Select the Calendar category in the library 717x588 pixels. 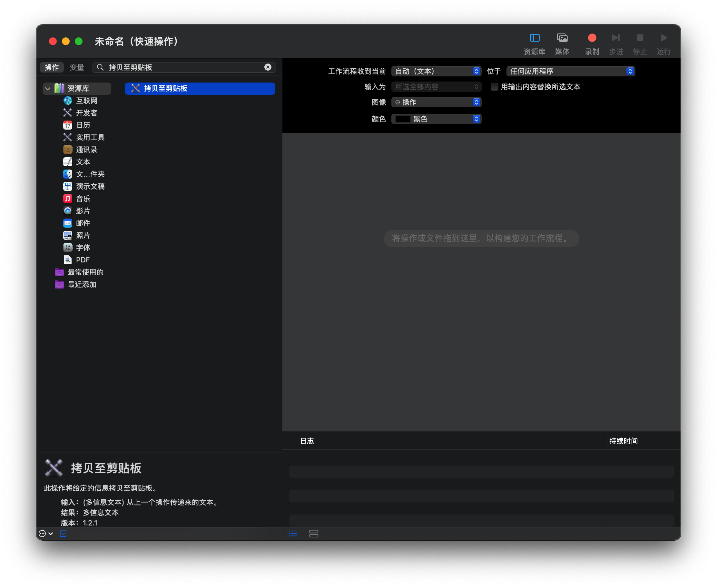click(83, 125)
